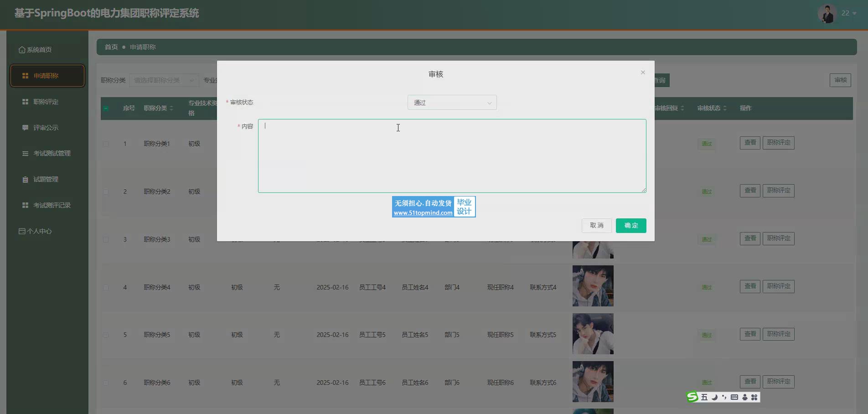Focus the 内容 text area
The height and width of the screenshot is (414, 868).
(452, 156)
